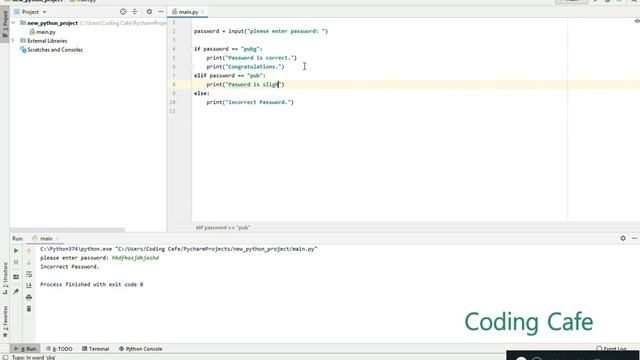Click the print("Password is correct.") line
This screenshot has height=360, width=640.
click(x=251, y=58)
